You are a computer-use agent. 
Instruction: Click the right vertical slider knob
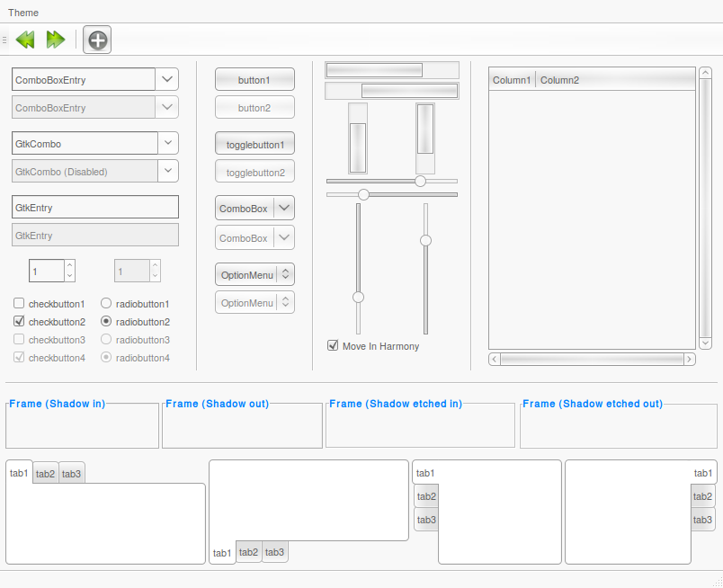(425, 240)
